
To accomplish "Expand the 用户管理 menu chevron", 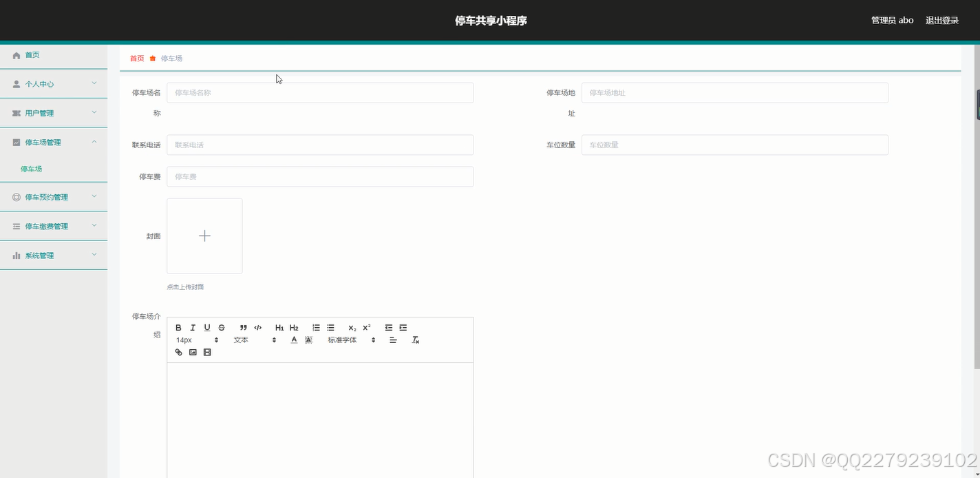I will click(x=94, y=112).
